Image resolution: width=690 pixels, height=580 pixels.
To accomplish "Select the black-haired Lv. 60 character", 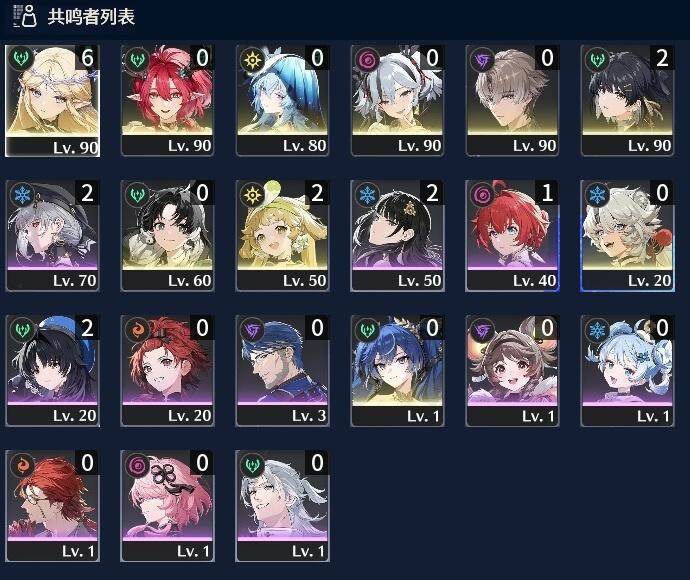I will [x=167, y=235].
